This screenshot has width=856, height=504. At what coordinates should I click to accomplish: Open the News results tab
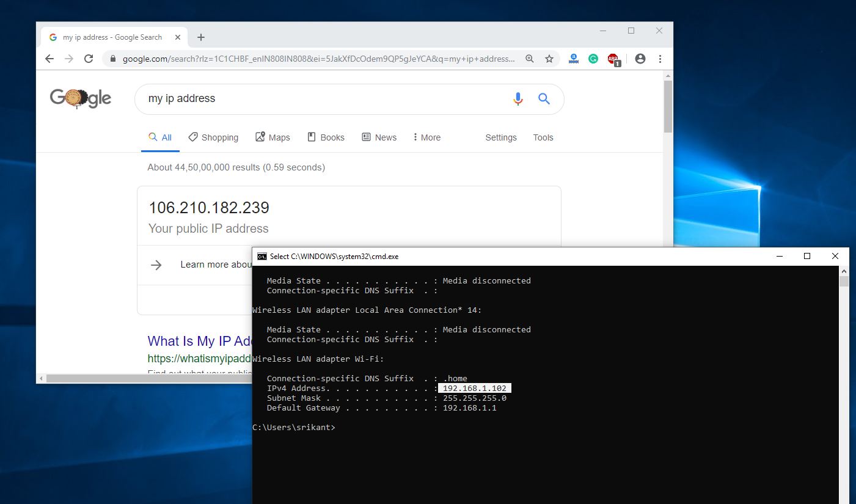pyautogui.click(x=379, y=137)
